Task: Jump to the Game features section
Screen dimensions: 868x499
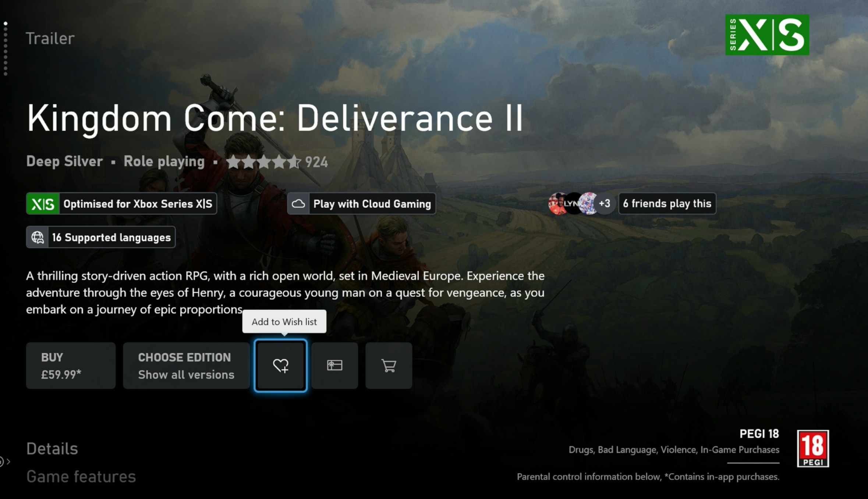Action: [x=81, y=477]
